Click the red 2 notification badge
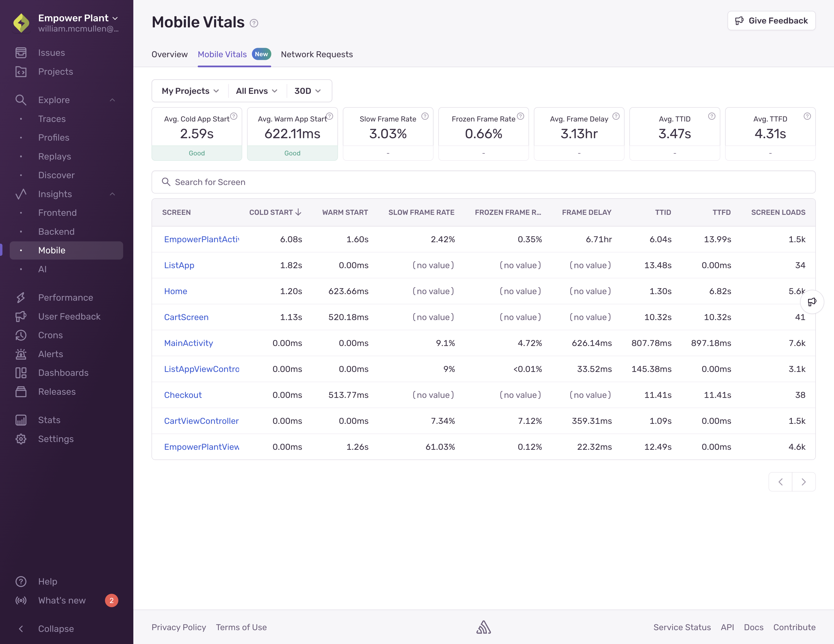 coord(112,600)
